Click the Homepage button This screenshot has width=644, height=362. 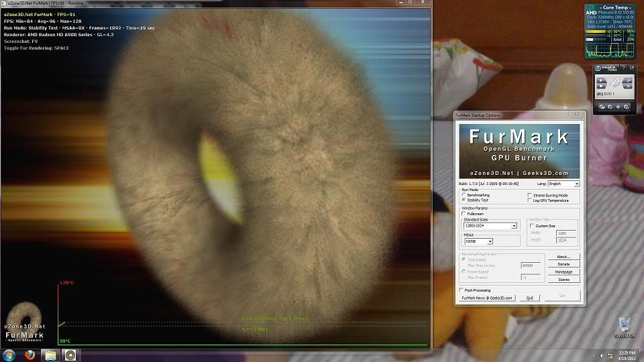(563, 271)
